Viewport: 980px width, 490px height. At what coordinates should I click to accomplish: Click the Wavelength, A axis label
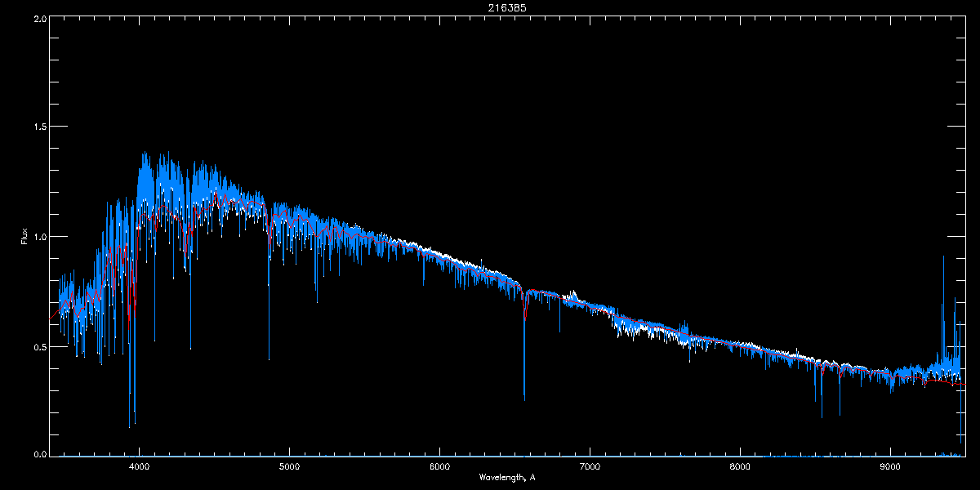pyautogui.click(x=507, y=477)
